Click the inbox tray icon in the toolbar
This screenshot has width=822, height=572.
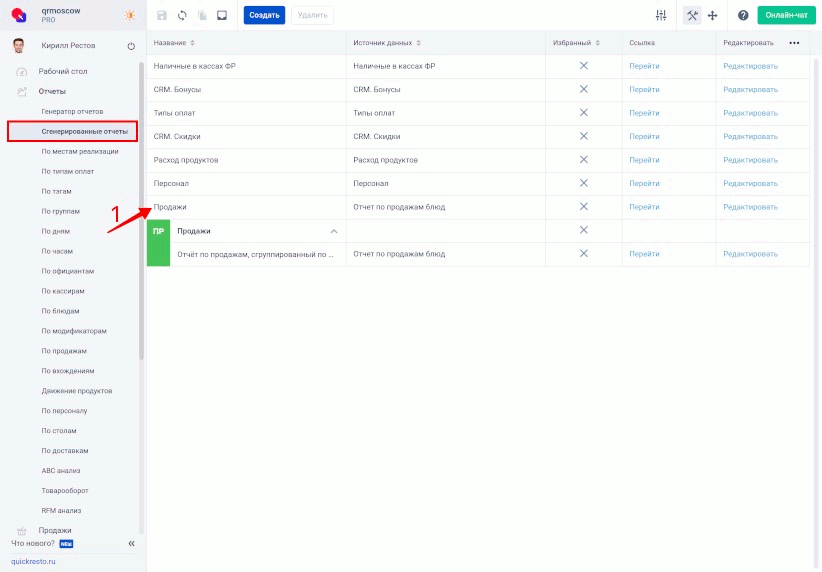click(221, 15)
